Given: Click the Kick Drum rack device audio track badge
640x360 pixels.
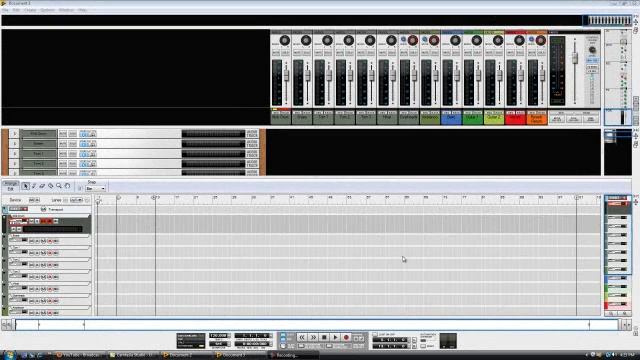Looking at the screenshot, I should [x=252, y=133].
